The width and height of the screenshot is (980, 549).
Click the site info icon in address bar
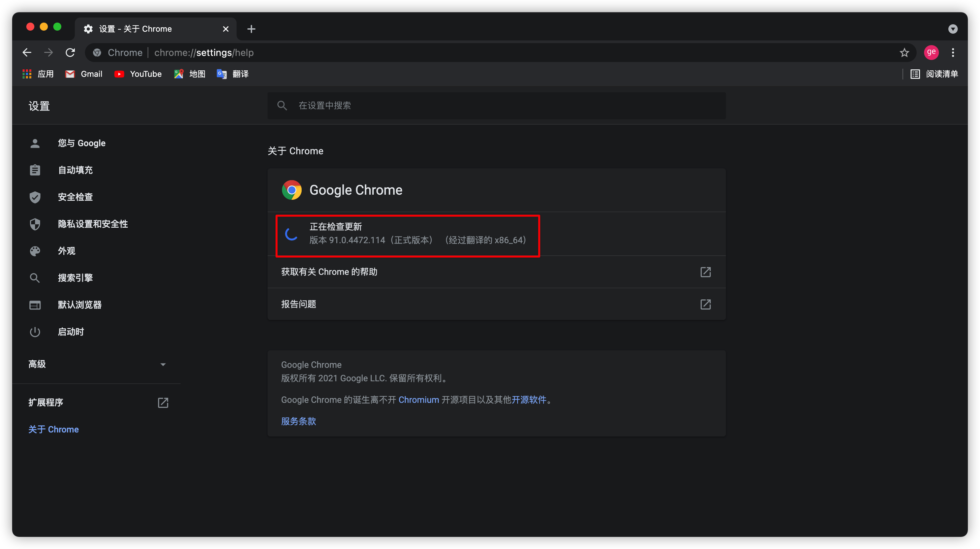[97, 53]
